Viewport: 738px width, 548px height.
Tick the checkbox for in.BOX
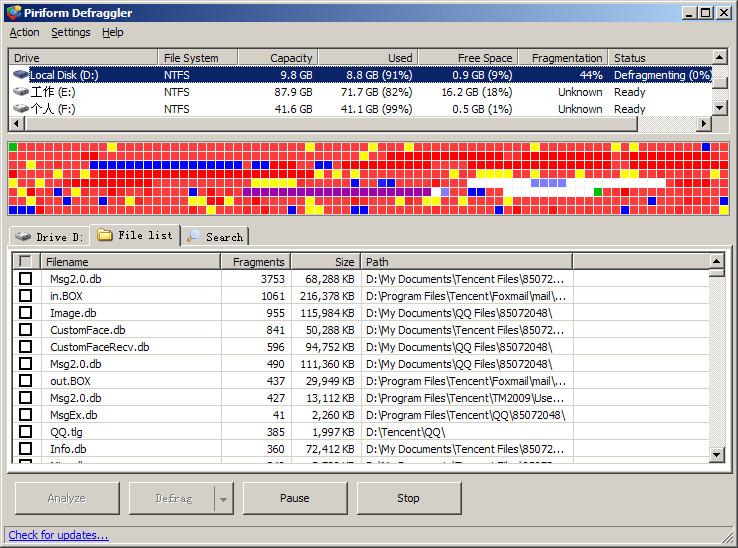tap(26, 296)
